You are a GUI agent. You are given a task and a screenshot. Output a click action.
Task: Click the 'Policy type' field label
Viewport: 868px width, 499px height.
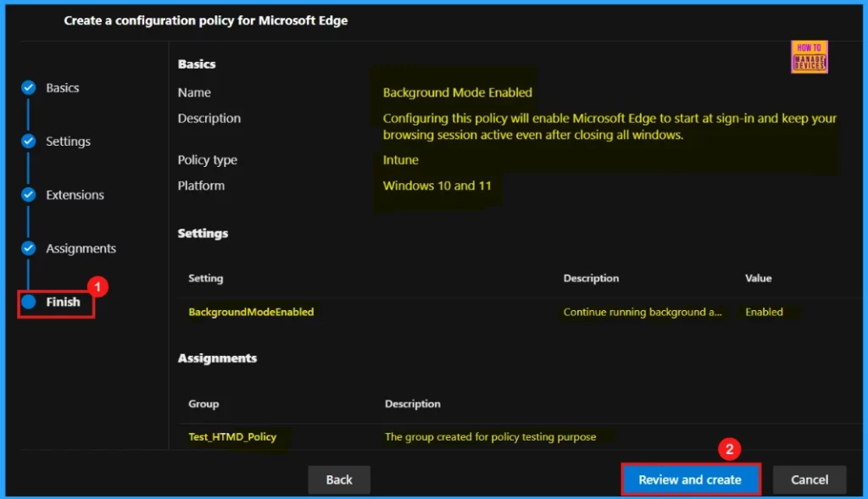pos(207,160)
